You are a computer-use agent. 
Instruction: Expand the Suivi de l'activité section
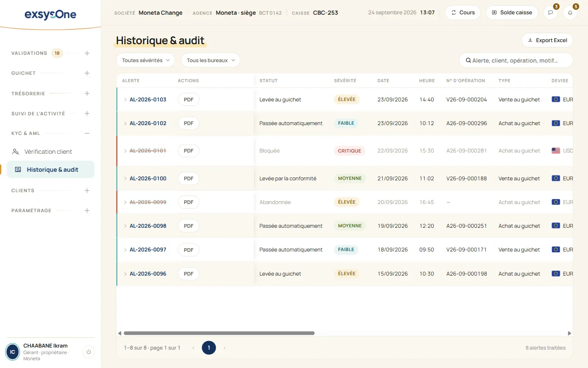pos(87,113)
